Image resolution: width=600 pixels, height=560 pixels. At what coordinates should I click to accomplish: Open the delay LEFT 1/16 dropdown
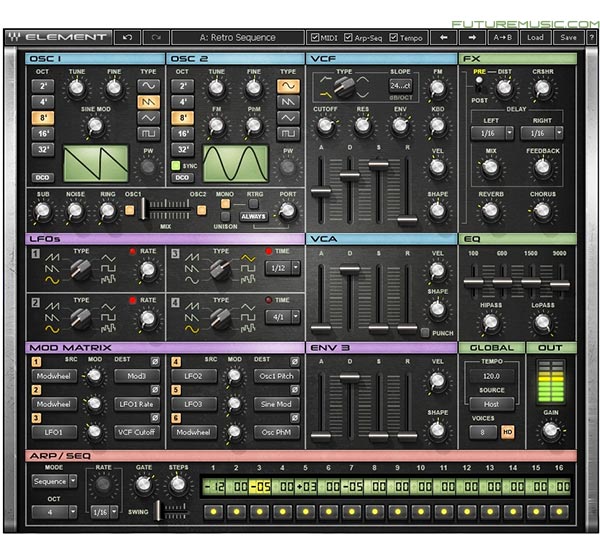click(x=492, y=133)
